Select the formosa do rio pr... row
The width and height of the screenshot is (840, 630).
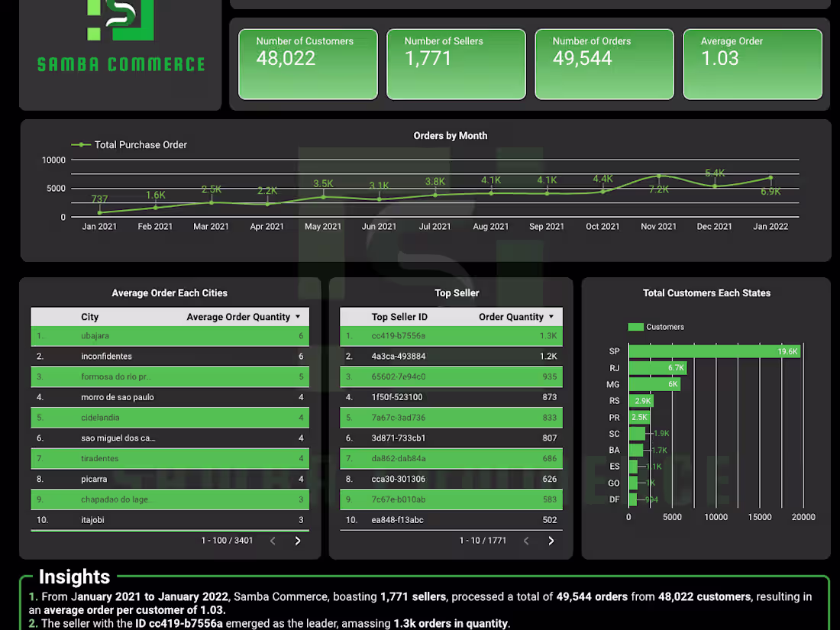pyautogui.click(x=170, y=376)
